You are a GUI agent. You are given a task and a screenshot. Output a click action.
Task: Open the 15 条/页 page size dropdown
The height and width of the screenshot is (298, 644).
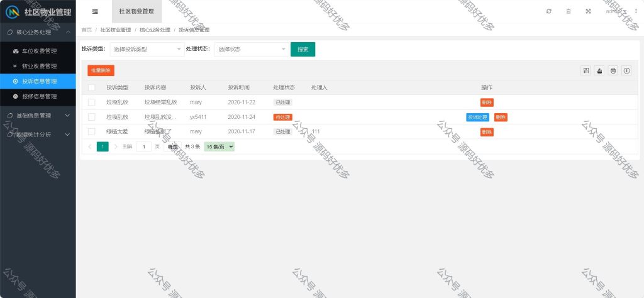[x=219, y=146]
